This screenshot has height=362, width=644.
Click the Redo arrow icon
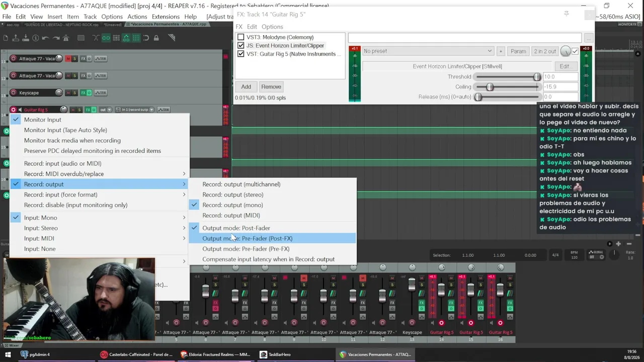click(56, 38)
